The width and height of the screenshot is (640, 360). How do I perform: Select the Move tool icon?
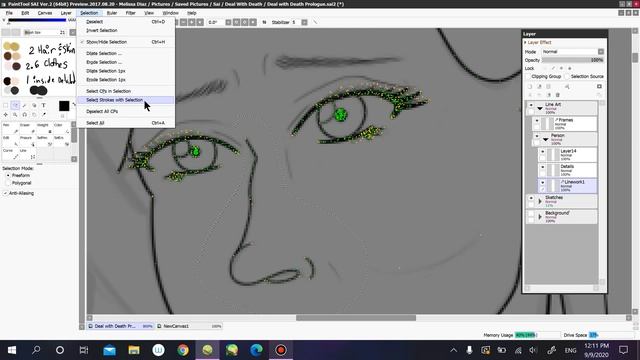coord(6,115)
